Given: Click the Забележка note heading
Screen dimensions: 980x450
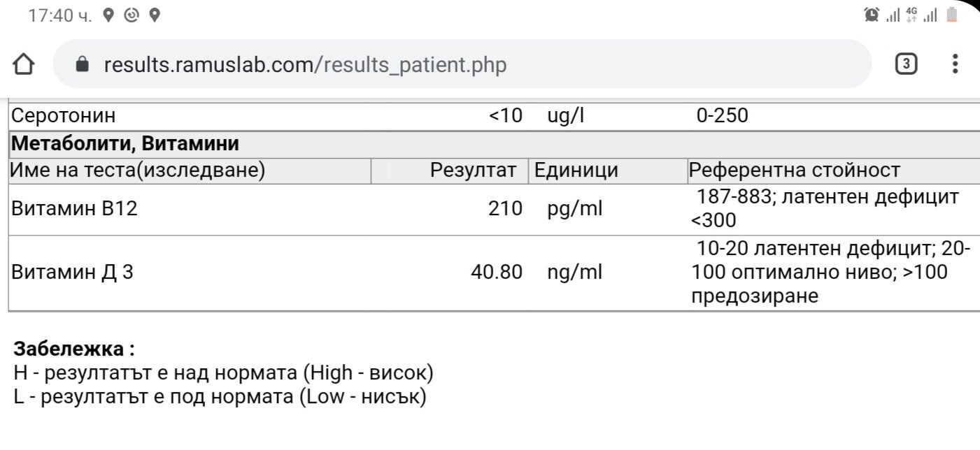Looking at the screenshot, I should [74, 348].
